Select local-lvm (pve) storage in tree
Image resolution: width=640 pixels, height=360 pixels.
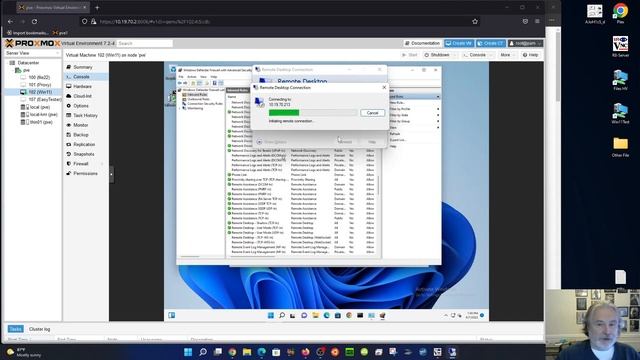pos(43,115)
